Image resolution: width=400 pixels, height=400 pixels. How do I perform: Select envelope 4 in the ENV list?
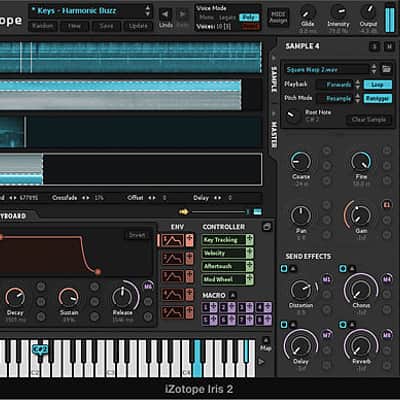pos(172,295)
